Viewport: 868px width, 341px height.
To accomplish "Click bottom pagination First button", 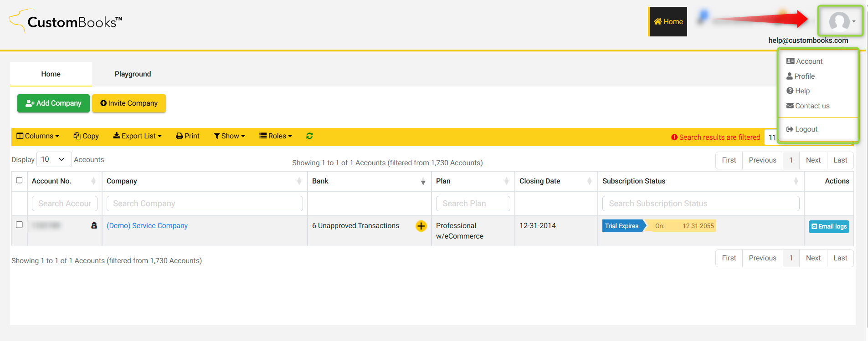I will click(729, 258).
